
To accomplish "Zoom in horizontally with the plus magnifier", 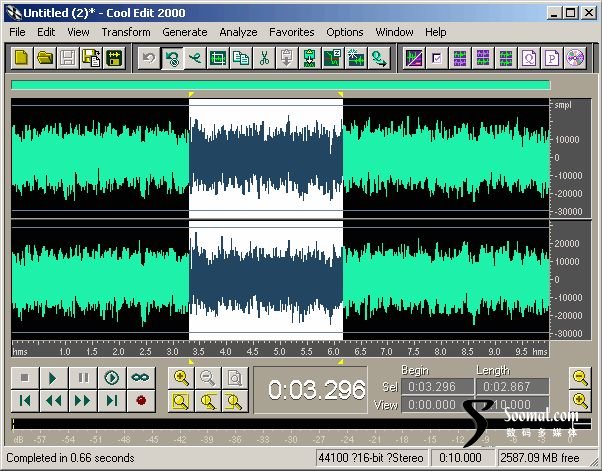I will coord(181,378).
